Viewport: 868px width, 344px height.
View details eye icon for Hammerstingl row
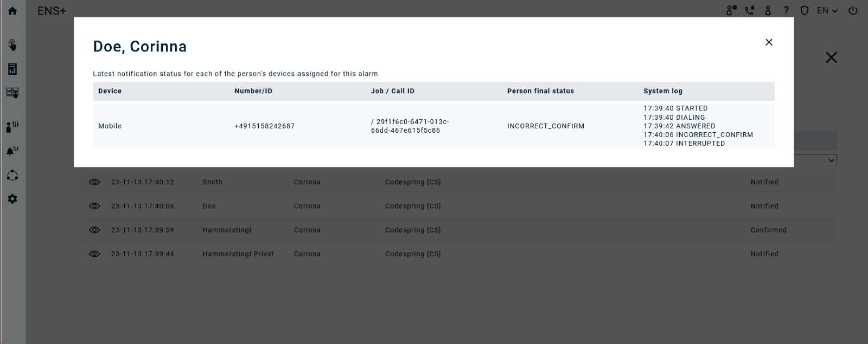(94, 230)
